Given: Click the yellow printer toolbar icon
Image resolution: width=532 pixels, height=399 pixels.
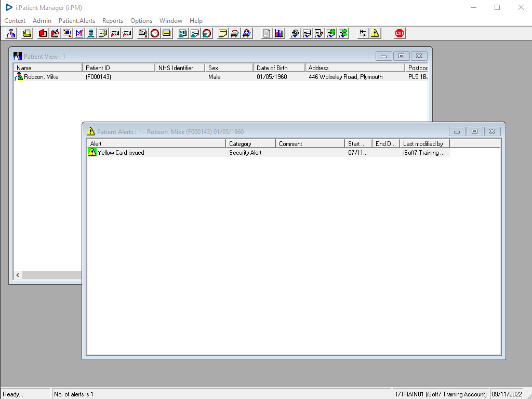Looking at the screenshot, I should pyautogui.click(x=27, y=33).
